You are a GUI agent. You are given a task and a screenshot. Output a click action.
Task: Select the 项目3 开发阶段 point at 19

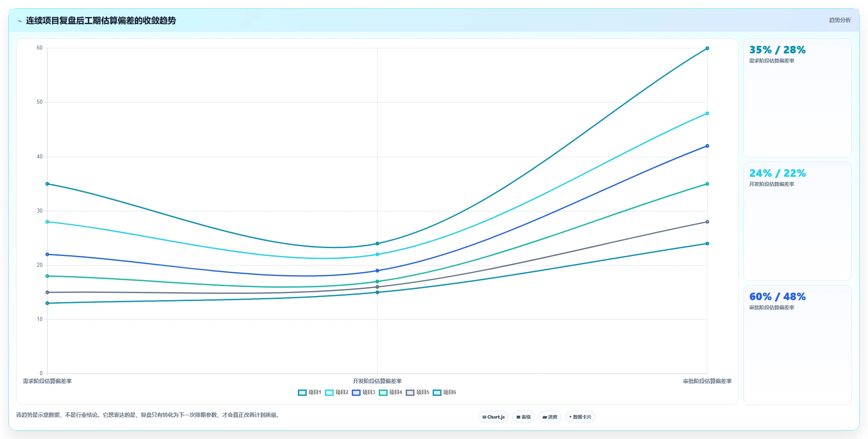[x=377, y=271]
